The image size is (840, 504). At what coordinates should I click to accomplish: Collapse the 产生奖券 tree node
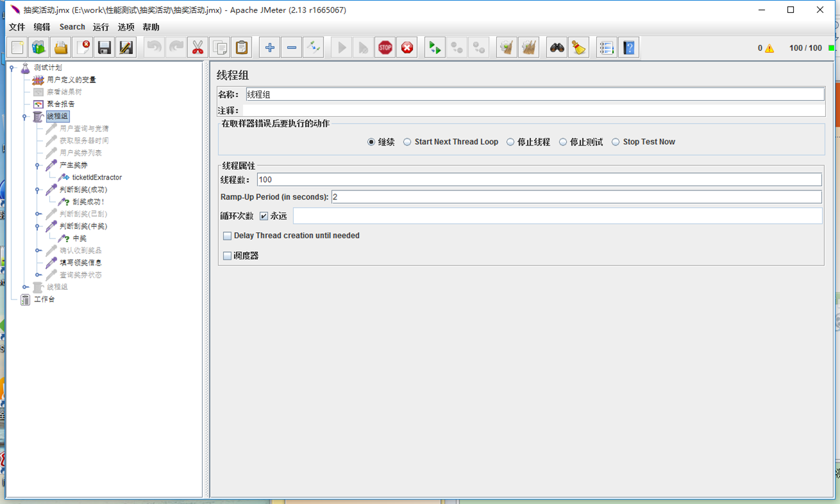click(x=38, y=165)
